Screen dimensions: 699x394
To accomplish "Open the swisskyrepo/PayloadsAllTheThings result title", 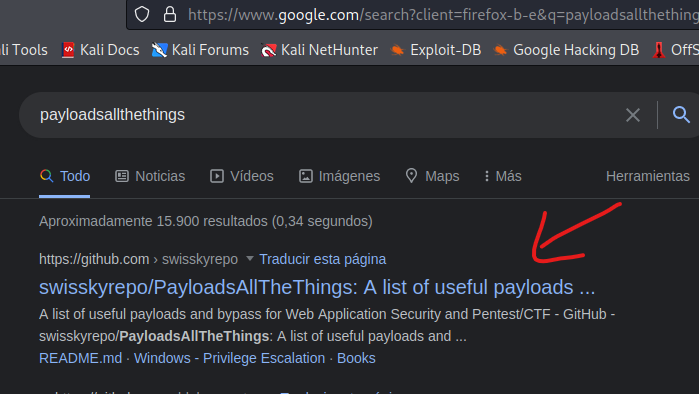I will tap(317, 287).
